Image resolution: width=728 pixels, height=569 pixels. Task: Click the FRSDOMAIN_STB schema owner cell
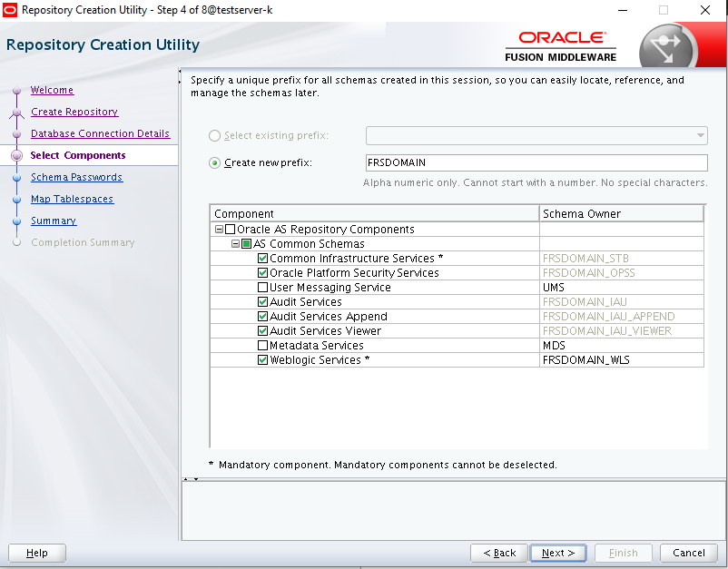621,258
